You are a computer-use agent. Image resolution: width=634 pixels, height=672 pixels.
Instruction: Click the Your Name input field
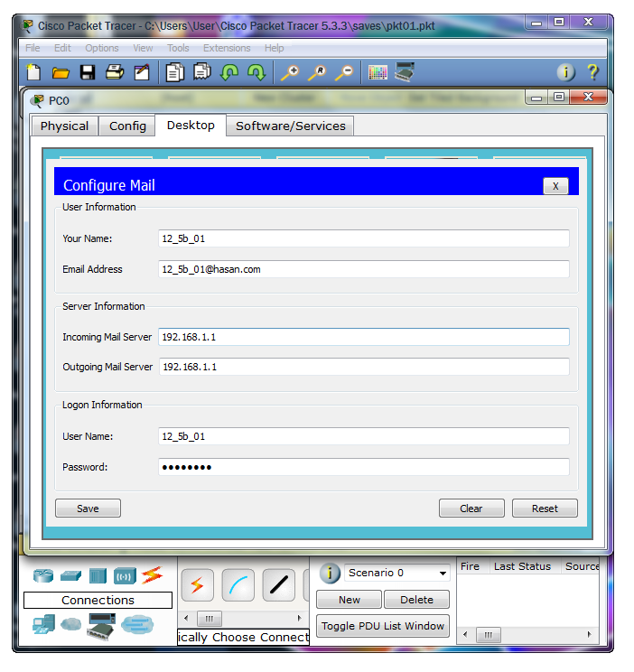363,238
